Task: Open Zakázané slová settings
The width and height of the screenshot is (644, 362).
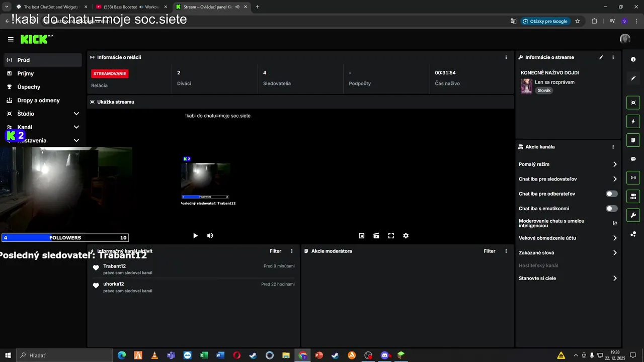Action: 568,253
